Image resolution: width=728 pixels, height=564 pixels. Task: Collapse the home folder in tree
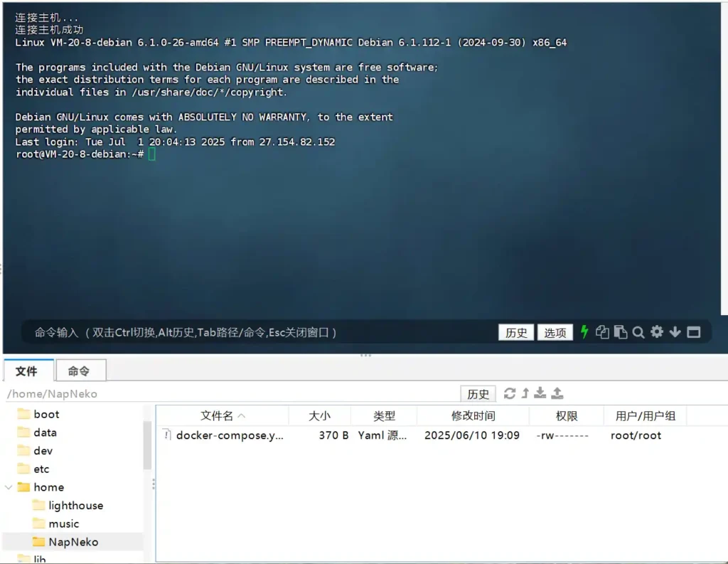coord(9,487)
